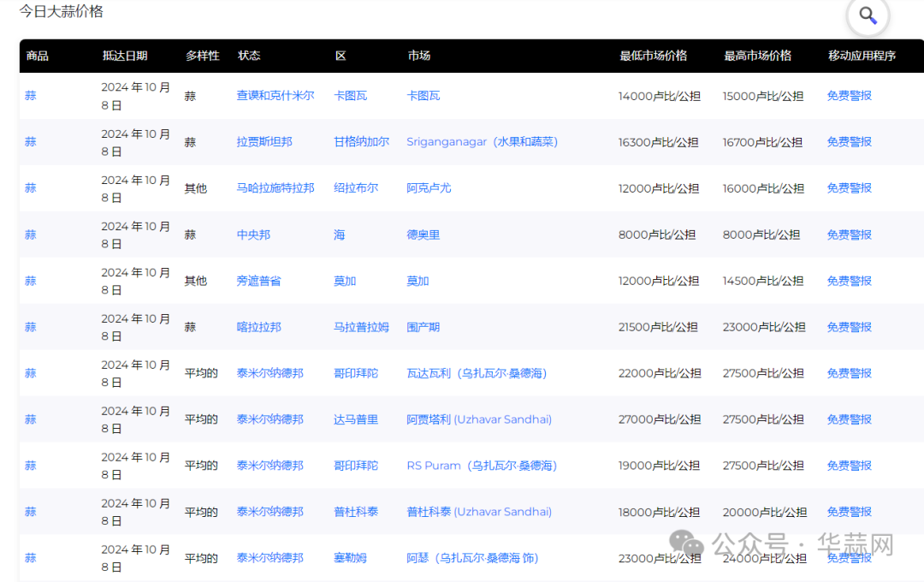The width and height of the screenshot is (924, 582).
Task: Click the 抵达日期 column header
Action: (x=125, y=56)
